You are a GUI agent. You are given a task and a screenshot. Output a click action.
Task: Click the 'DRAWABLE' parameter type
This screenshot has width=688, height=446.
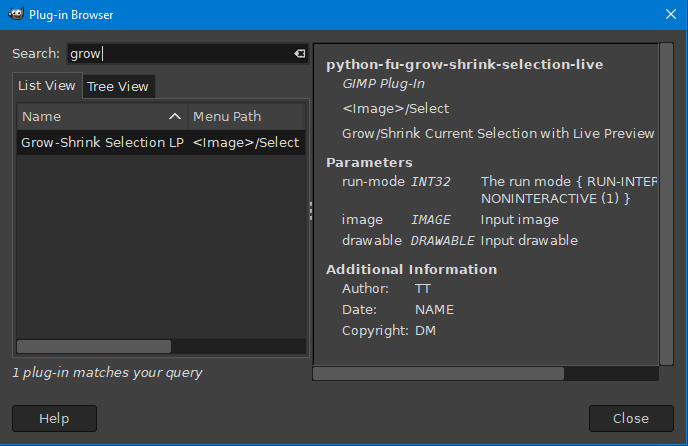click(442, 241)
